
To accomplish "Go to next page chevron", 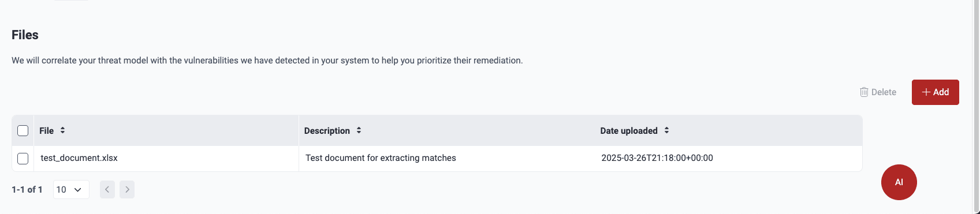I will [127, 189].
